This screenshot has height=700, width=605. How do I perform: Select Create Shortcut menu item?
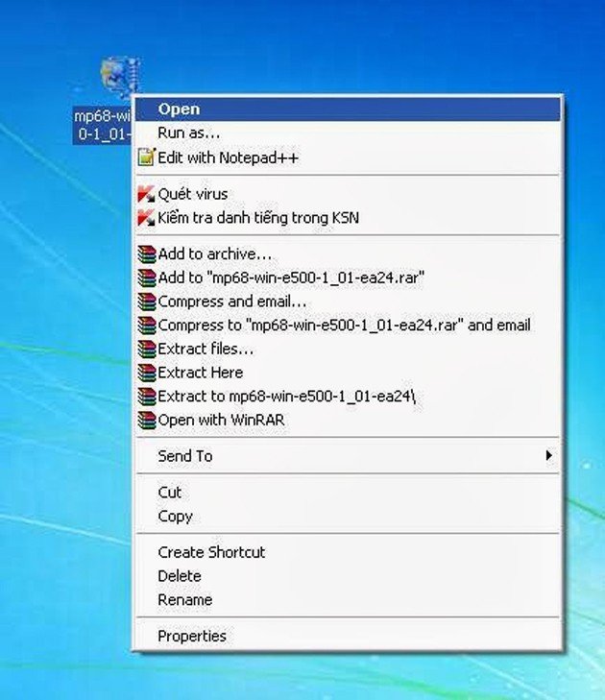pyautogui.click(x=211, y=552)
